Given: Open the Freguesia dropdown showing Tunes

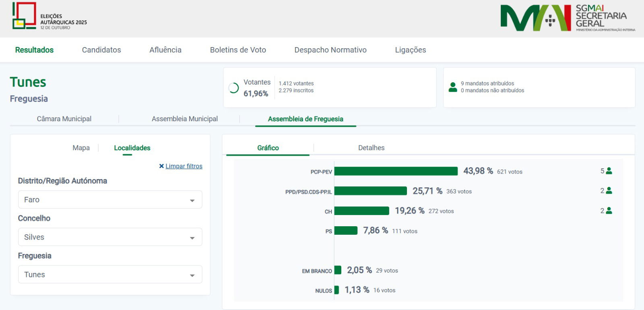Looking at the screenshot, I should (x=110, y=275).
